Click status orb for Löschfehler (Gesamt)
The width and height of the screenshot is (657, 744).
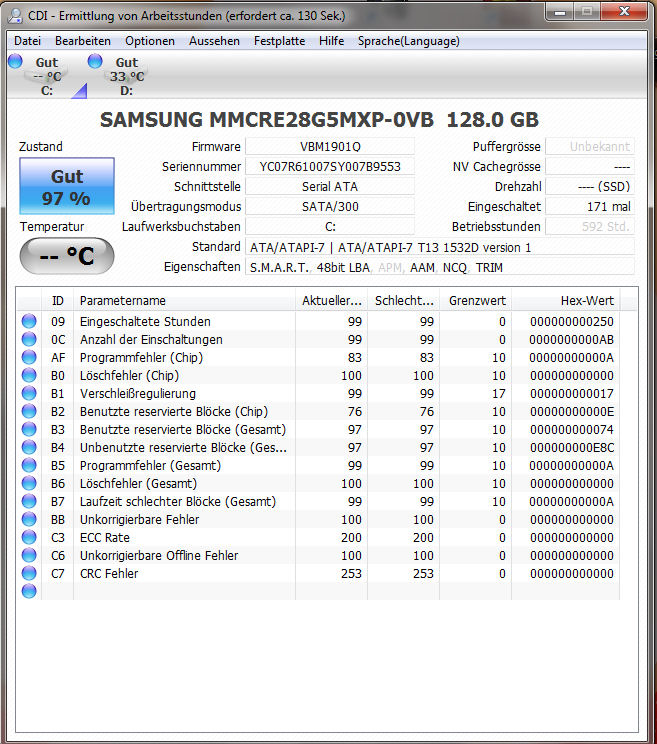point(29,484)
